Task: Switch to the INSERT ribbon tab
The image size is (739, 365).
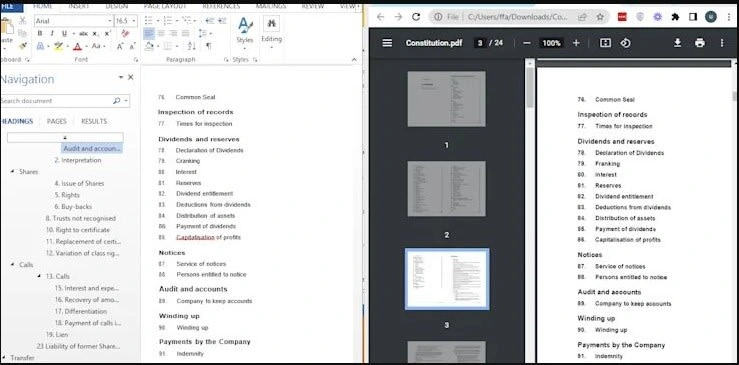Action: [79, 6]
